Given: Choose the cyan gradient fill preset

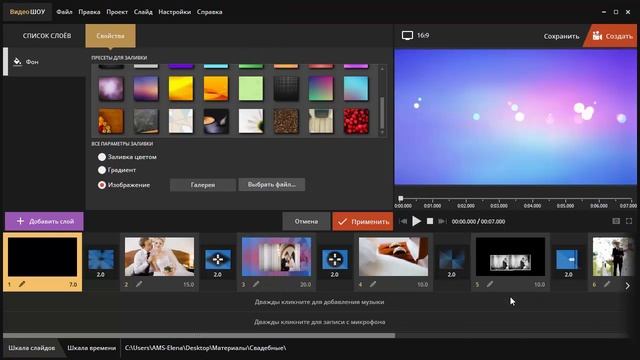Looking at the screenshot, I should [x=356, y=88].
